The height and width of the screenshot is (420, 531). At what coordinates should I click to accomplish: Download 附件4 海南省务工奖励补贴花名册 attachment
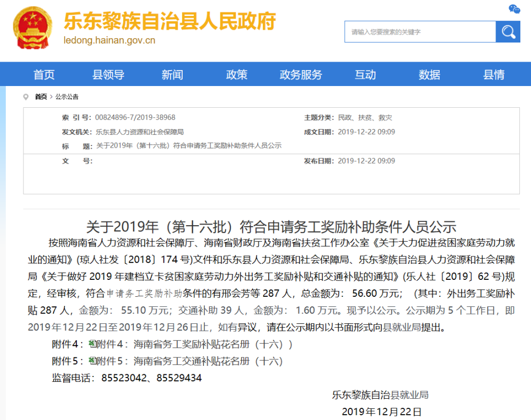tap(194, 345)
